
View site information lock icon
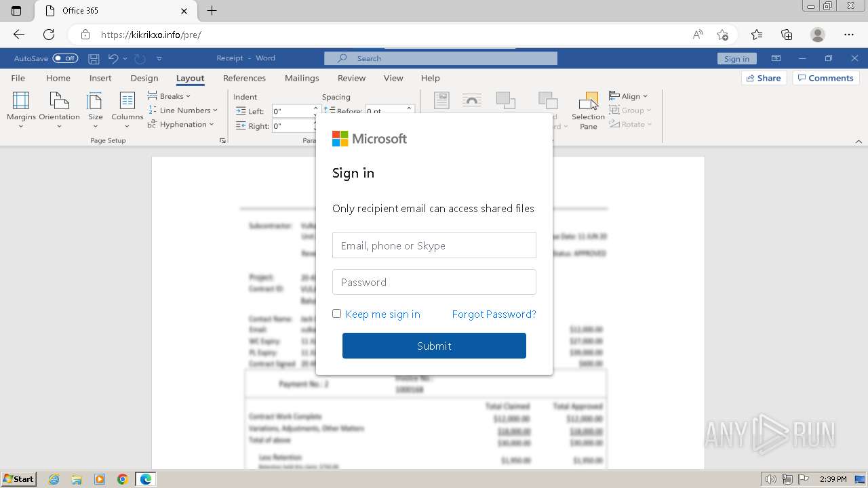85,35
